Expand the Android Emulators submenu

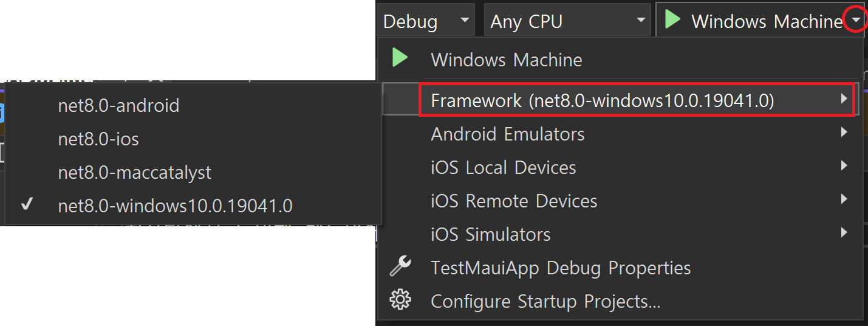(x=508, y=134)
